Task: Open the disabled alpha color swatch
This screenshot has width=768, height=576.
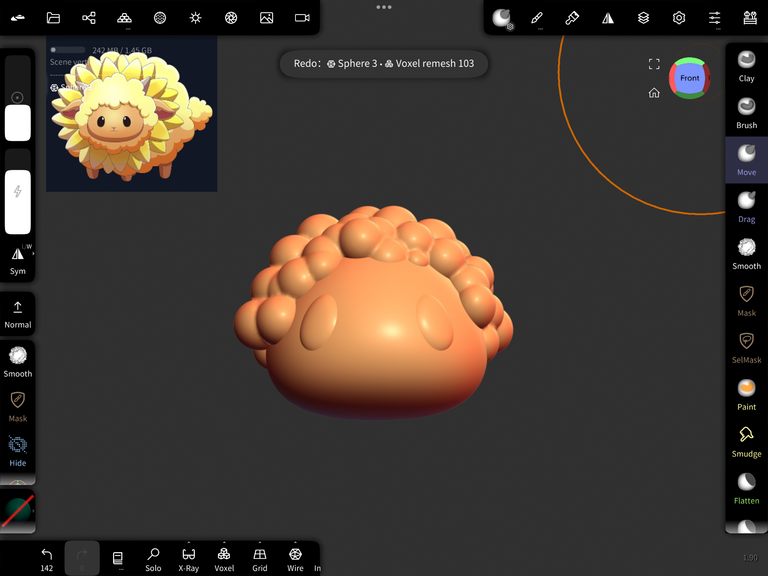Action: tap(18, 511)
